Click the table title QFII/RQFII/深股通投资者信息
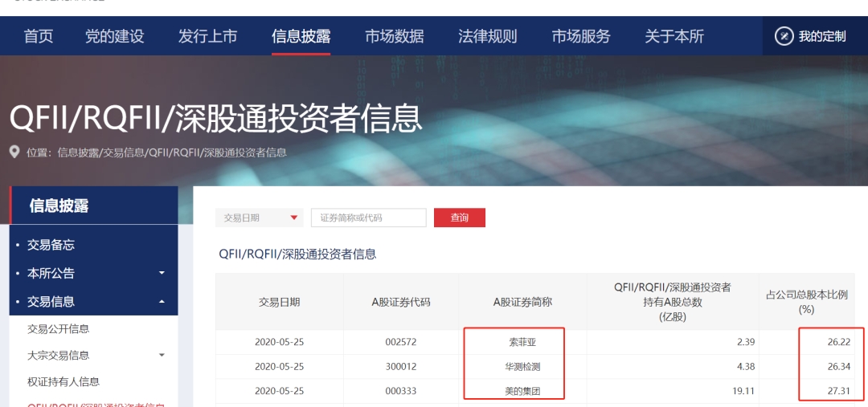 pos(297,254)
